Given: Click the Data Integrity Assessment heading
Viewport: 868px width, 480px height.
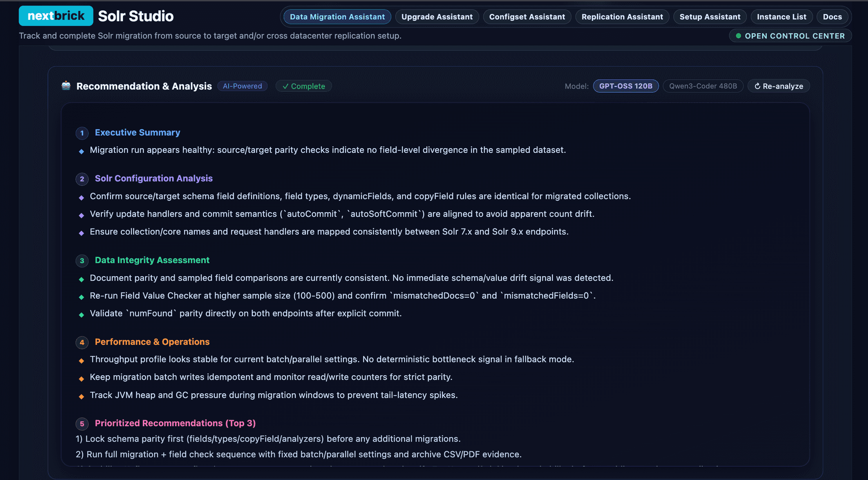Looking at the screenshot, I should [x=152, y=260].
